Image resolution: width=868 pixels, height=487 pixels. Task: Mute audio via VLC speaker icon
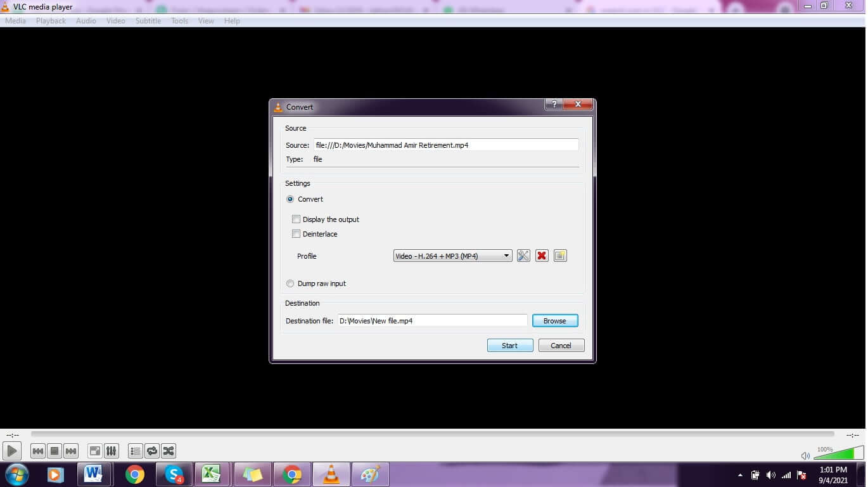click(x=805, y=455)
